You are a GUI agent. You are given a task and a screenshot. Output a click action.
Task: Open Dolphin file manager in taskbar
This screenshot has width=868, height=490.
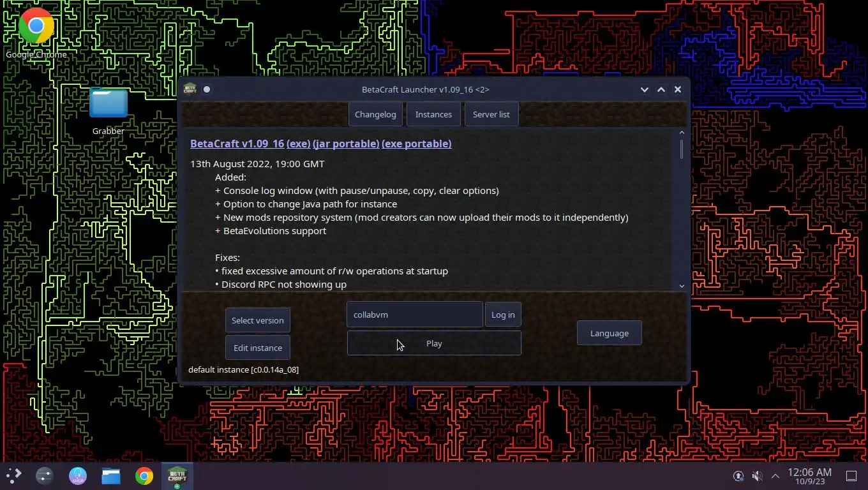pyautogui.click(x=111, y=476)
